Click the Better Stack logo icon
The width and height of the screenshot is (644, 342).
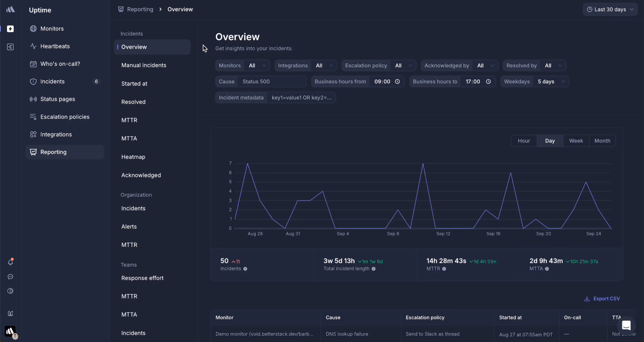(10, 10)
